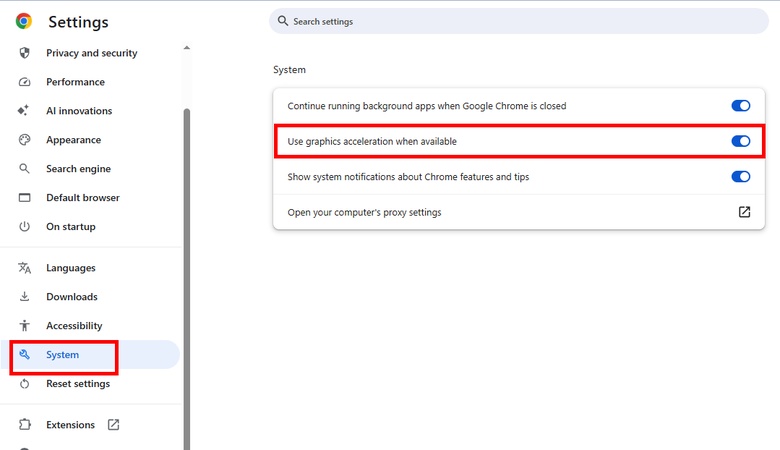Go to Languages settings
The height and width of the screenshot is (450, 780).
coord(71,268)
